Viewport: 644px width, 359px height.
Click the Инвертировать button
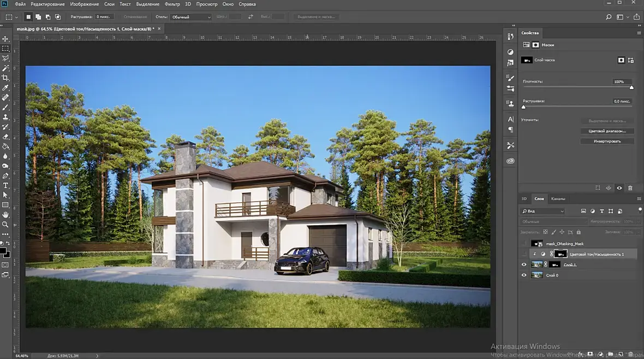point(607,141)
